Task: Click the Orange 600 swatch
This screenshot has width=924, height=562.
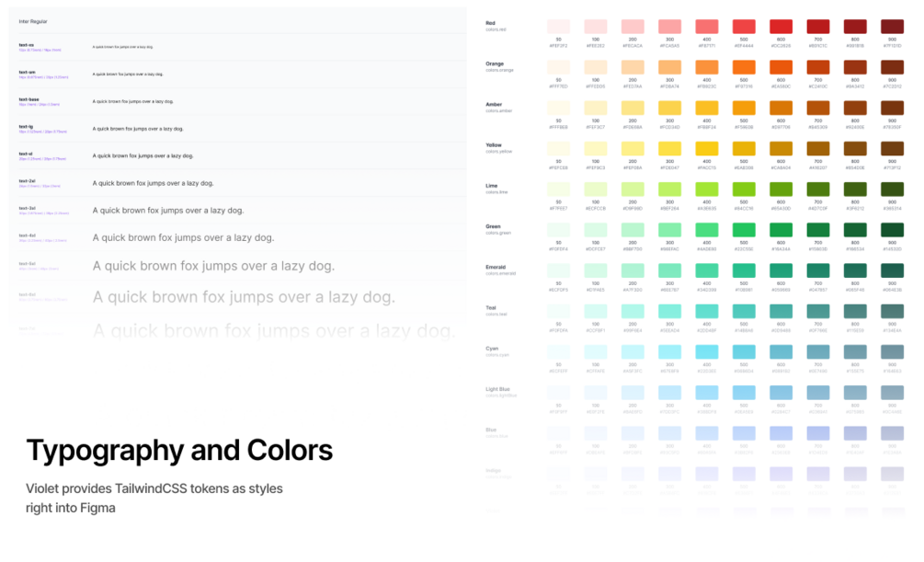Action: (x=781, y=67)
